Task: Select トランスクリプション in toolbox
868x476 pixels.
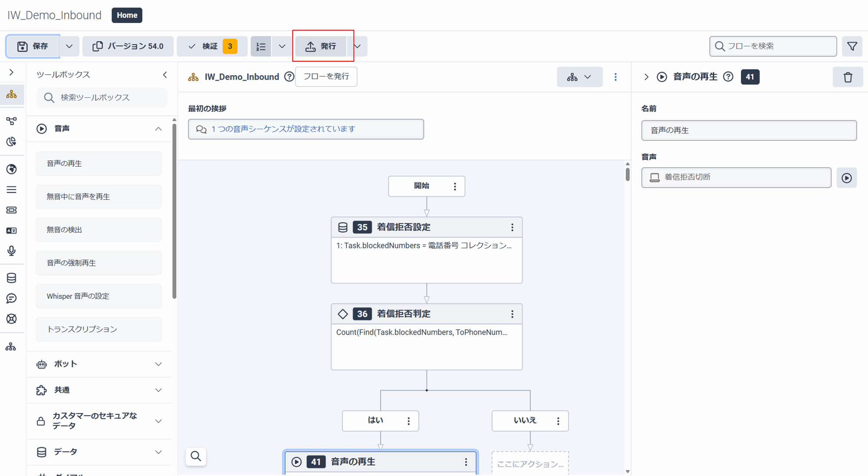Action: [x=99, y=329]
